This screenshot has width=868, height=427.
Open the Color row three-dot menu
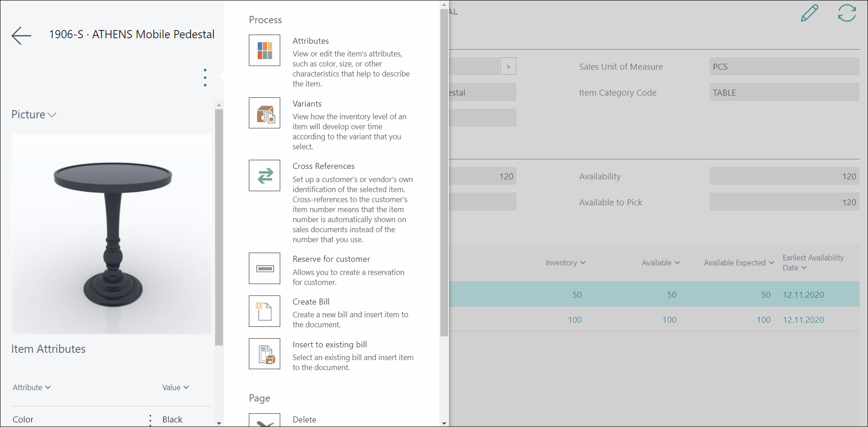[x=151, y=420]
